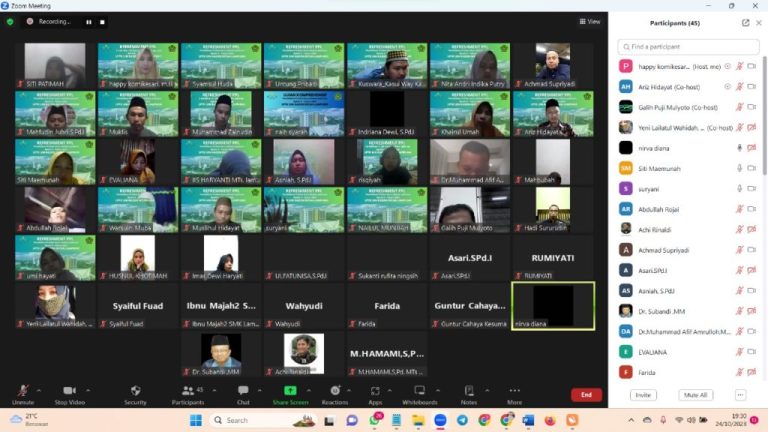Expand caret next to Apps
This screenshot has height=432, width=768.
point(389,390)
